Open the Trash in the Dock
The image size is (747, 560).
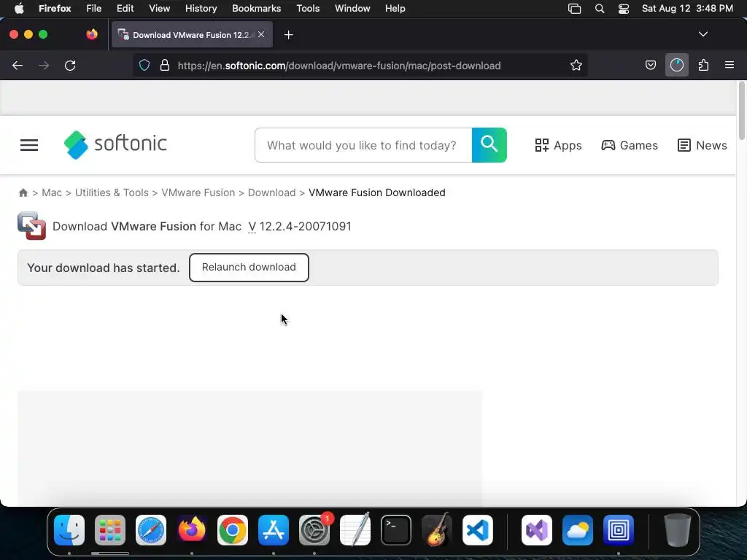click(678, 530)
